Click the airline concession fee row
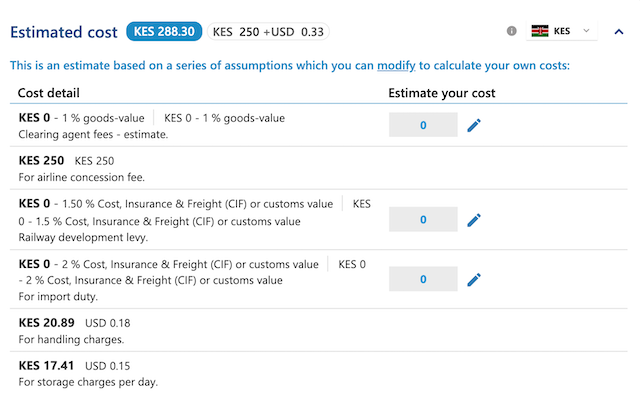This screenshot has width=640, height=396. pyautogui.click(x=318, y=168)
